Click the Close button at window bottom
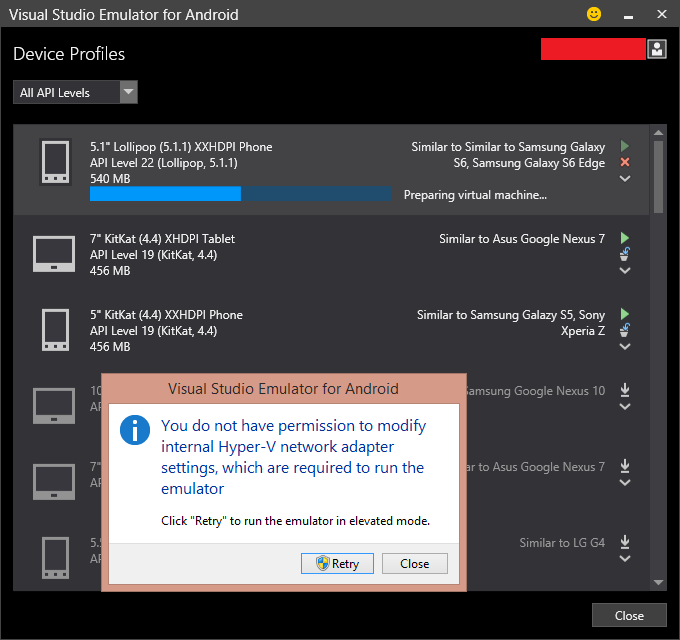This screenshot has width=680, height=640. coord(629,615)
